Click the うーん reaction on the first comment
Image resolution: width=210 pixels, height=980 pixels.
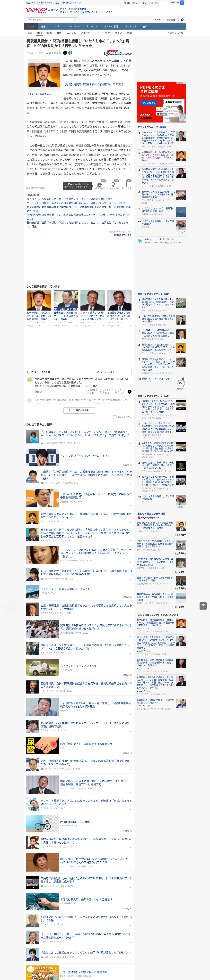121,392
